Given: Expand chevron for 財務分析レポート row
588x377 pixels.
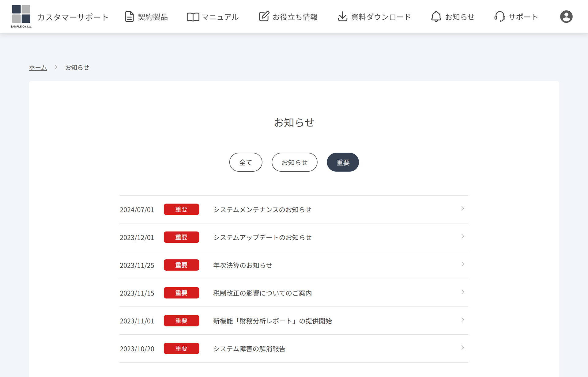Looking at the screenshot, I should [x=463, y=320].
